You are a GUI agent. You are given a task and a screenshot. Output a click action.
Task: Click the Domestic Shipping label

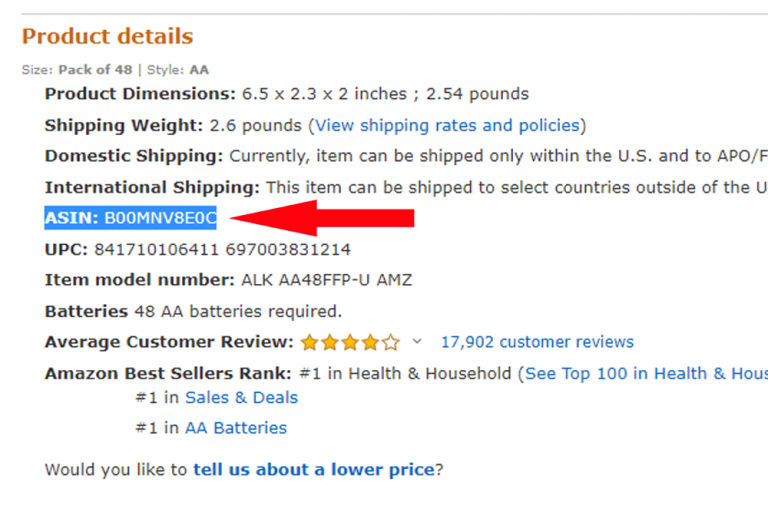[134, 156]
